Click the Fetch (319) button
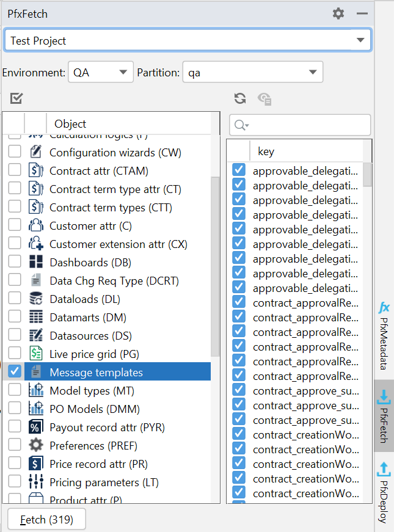The width and height of the screenshot is (394, 532). (46, 519)
